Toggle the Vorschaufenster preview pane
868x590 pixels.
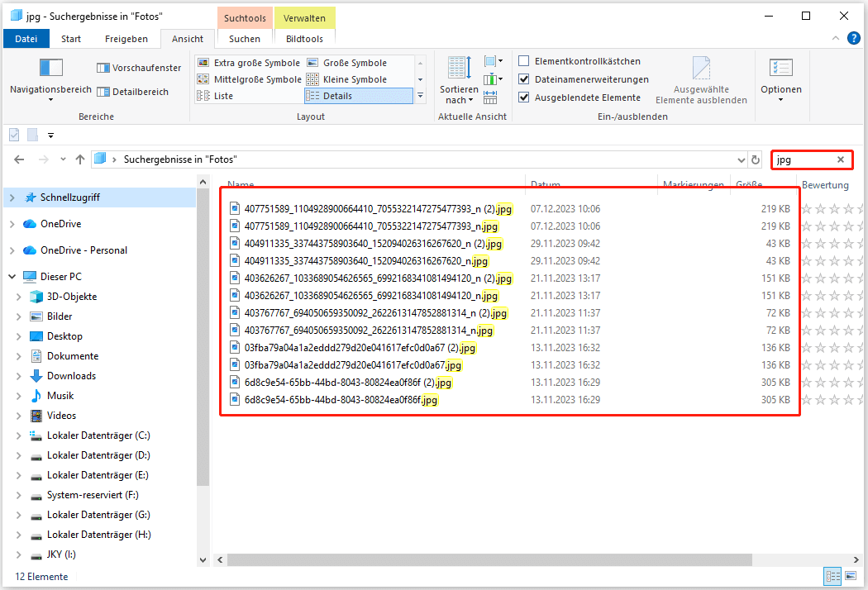click(x=138, y=68)
